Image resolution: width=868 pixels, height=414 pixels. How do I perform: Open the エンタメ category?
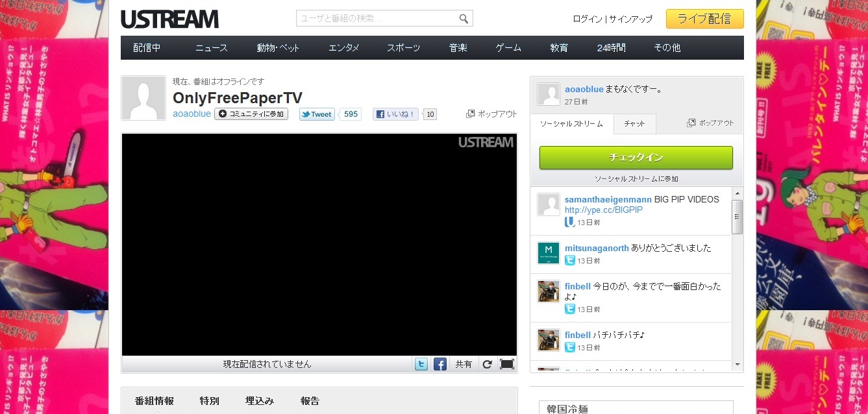[x=343, y=47]
